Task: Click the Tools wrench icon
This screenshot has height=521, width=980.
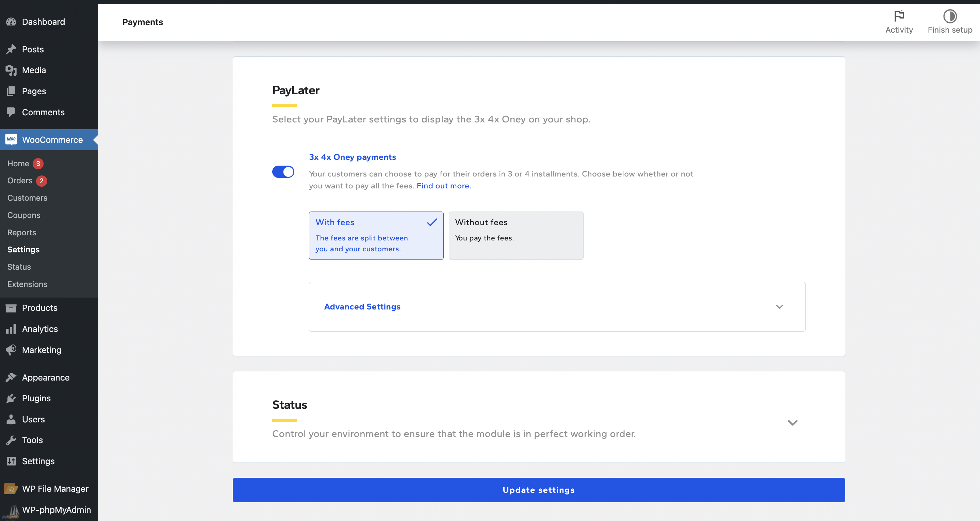Action: (11, 440)
